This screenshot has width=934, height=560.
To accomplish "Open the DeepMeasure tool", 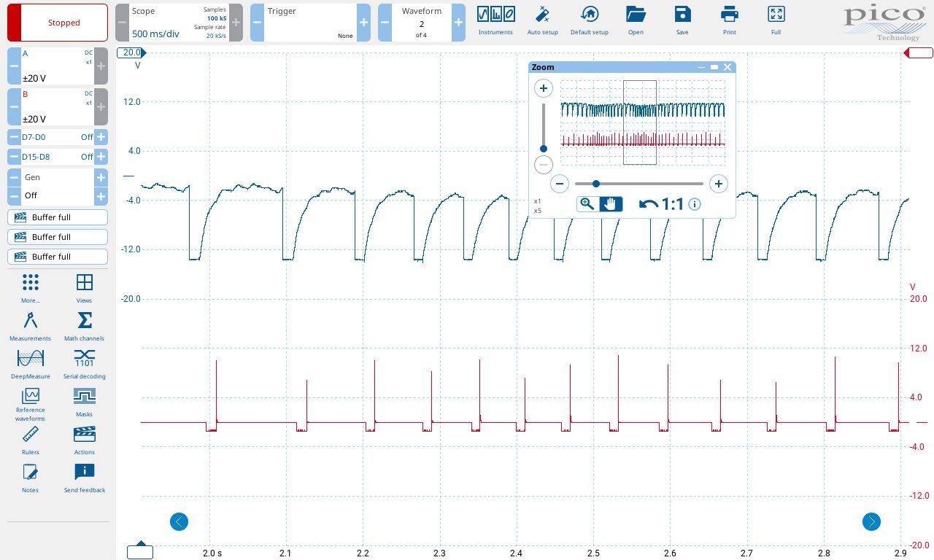I will 30,364.
